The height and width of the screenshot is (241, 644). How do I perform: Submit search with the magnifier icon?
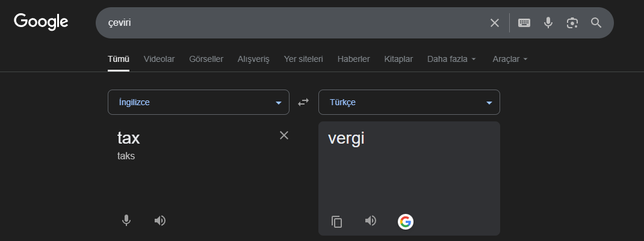596,23
